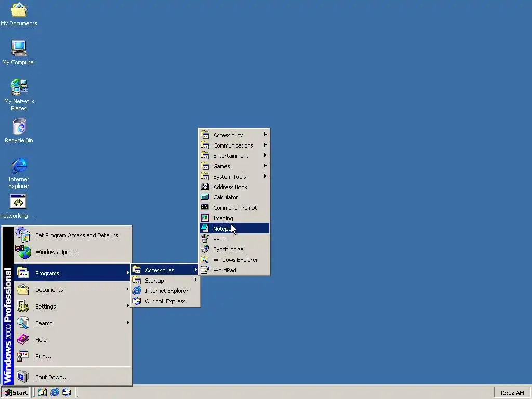Click Set Program Access and Defaults icon
Viewport: 532px width, 399px height.
pyautogui.click(x=23, y=235)
